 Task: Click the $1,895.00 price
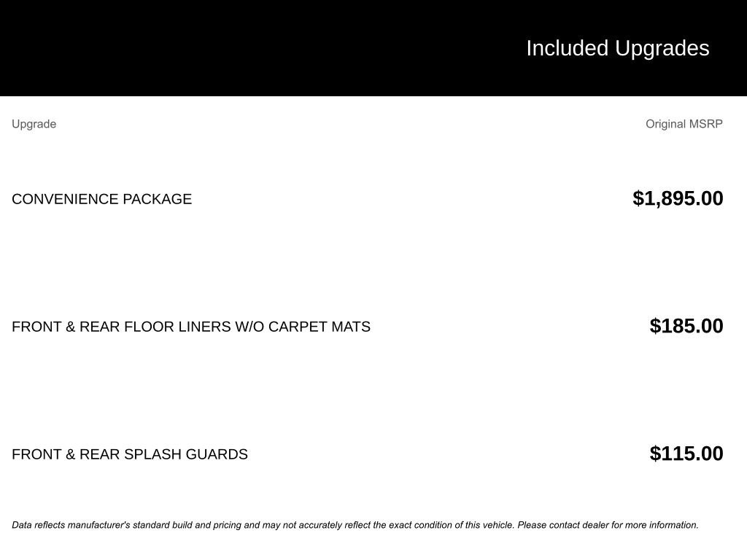(678, 198)
